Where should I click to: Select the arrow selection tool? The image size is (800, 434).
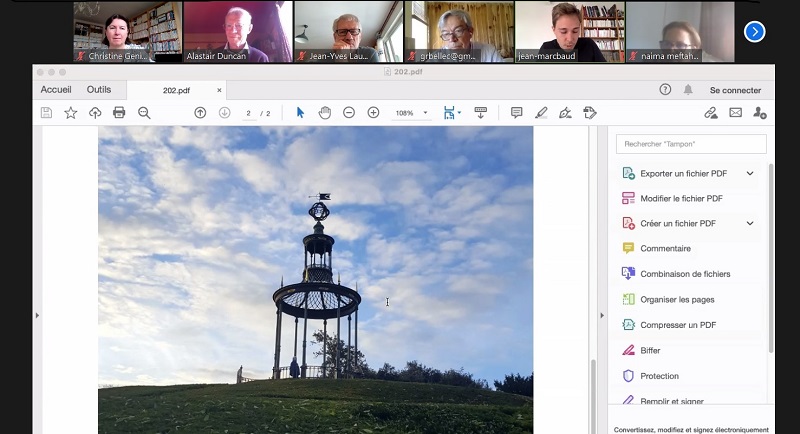pyautogui.click(x=300, y=113)
